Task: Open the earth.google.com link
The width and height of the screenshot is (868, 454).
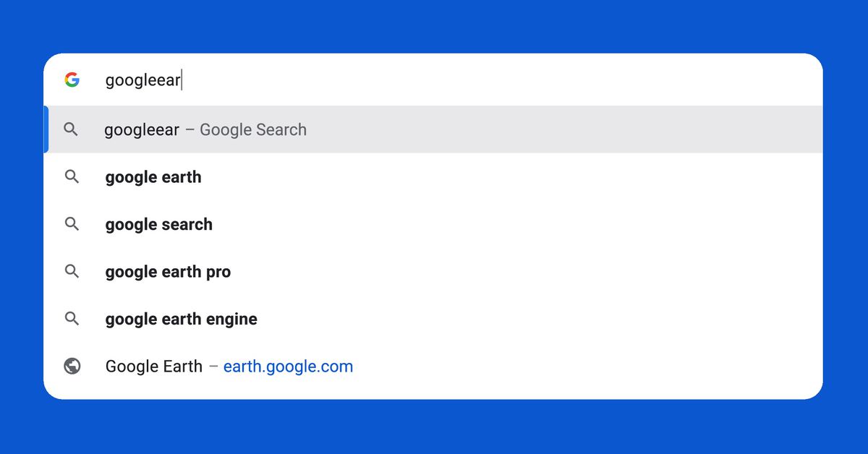Action: pos(288,367)
